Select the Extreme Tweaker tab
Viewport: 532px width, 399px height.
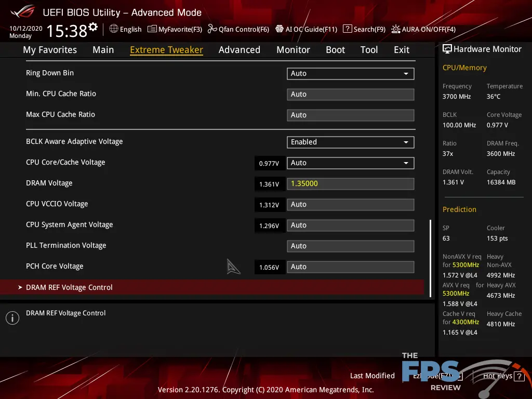[x=166, y=50]
